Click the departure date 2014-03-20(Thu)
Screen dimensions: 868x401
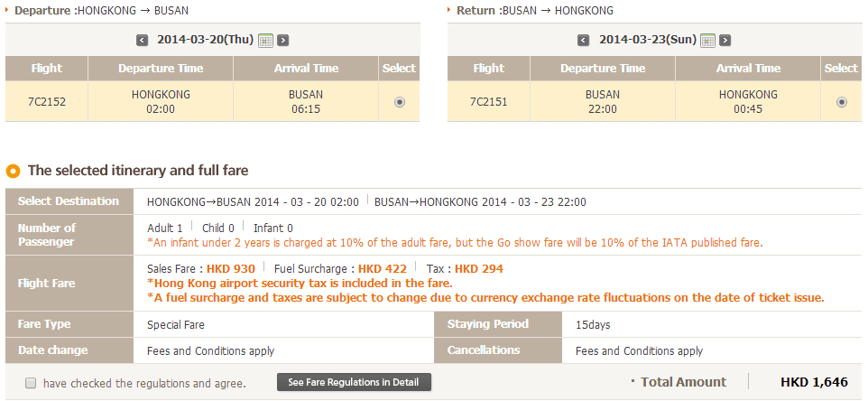(205, 40)
